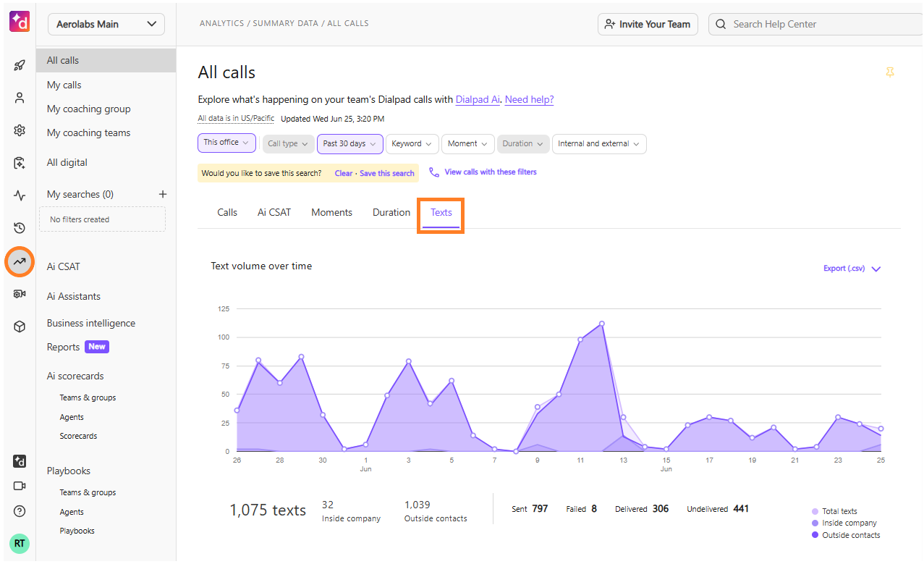Click the search magnifier icon

click(721, 24)
